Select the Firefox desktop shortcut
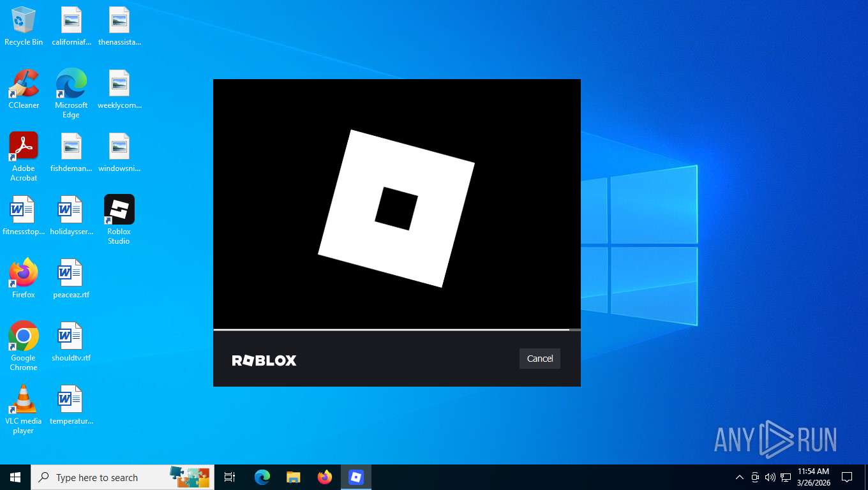868x490 pixels. 24,279
